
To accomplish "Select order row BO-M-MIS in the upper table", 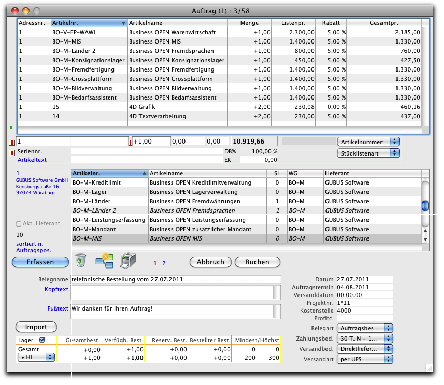I will (220, 42).
